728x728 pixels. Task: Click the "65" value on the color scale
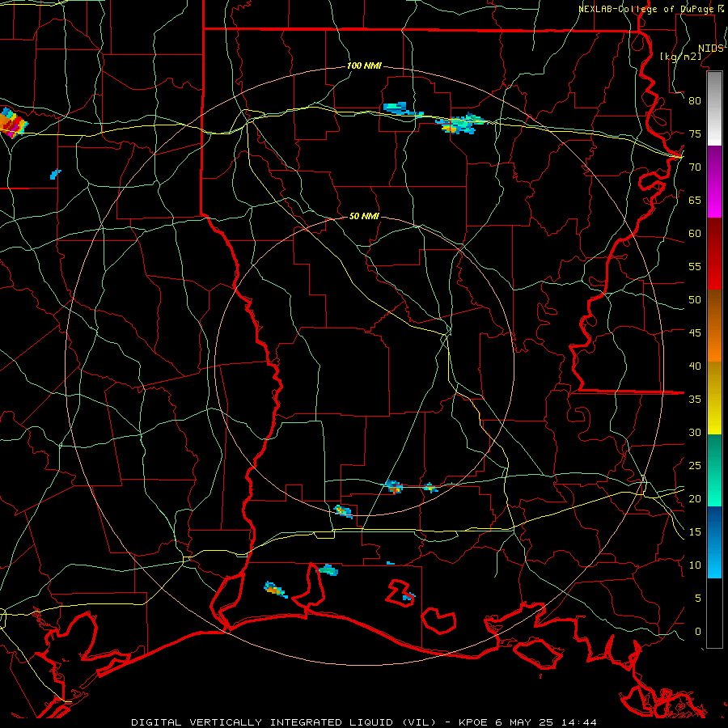click(695, 200)
